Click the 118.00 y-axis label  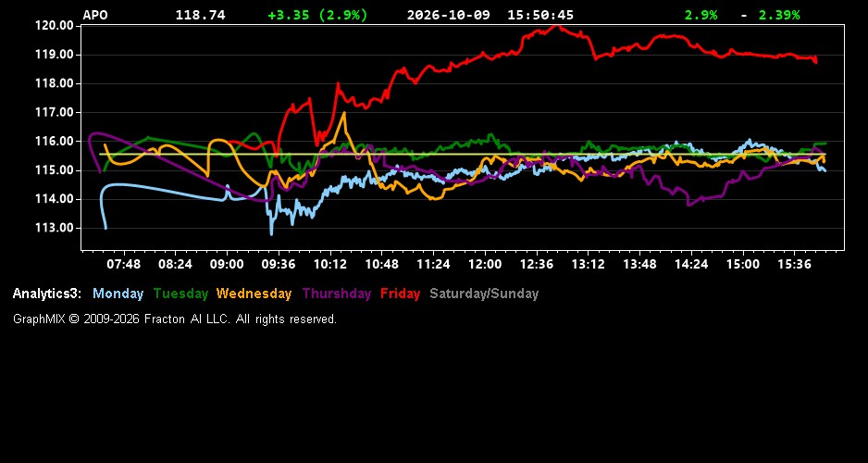[x=55, y=83]
